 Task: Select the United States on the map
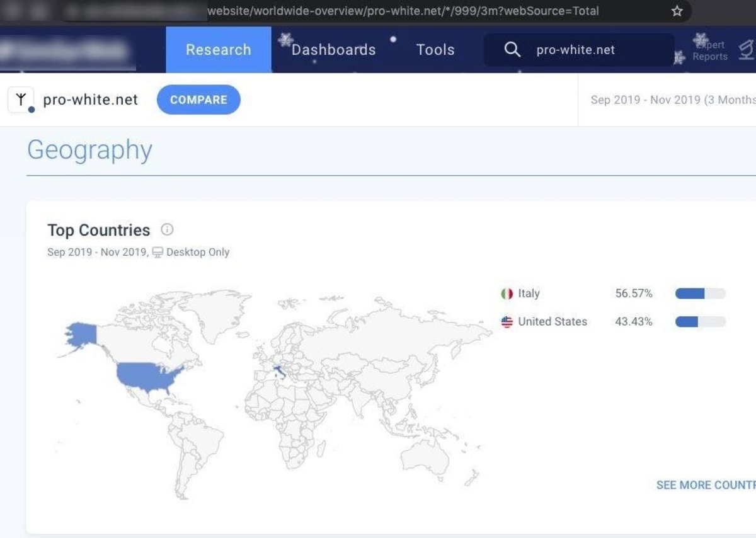(148, 376)
